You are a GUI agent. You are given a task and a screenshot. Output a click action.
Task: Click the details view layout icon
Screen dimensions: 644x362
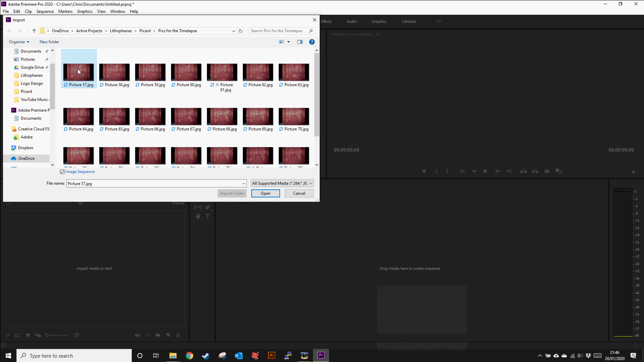click(x=300, y=42)
